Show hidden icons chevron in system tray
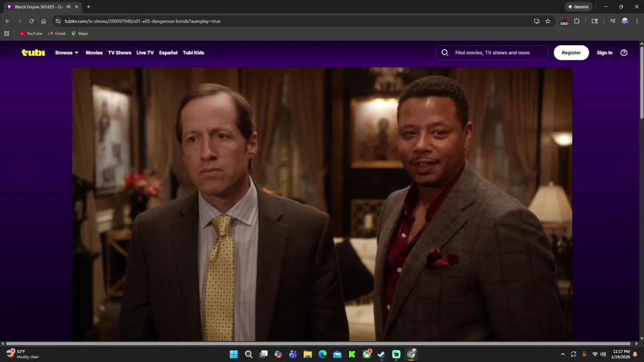Image resolution: width=644 pixels, height=362 pixels. coord(562,354)
